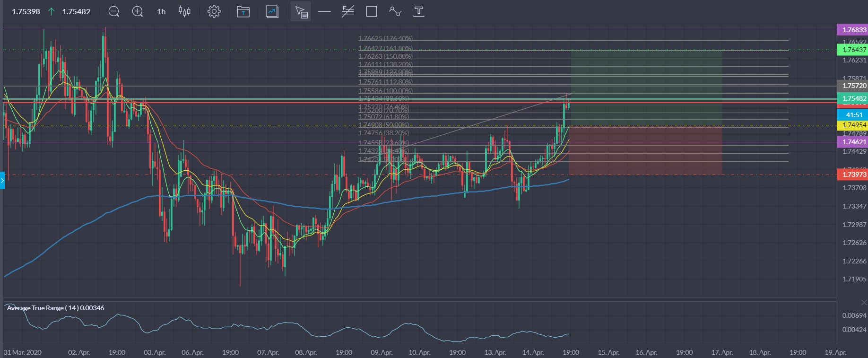
Task: Zoom in the chart with the plus magnifier
Action: 138,11
